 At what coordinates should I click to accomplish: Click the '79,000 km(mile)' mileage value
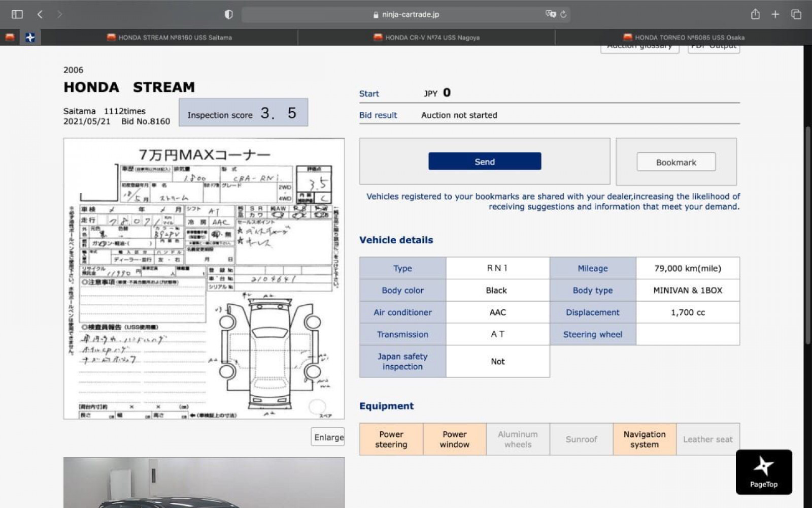[688, 268]
